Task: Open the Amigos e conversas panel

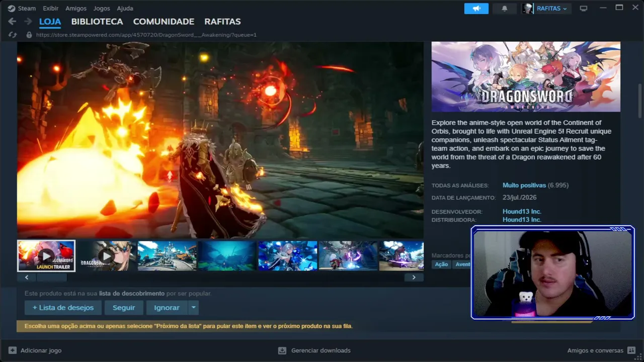Action: (602, 350)
